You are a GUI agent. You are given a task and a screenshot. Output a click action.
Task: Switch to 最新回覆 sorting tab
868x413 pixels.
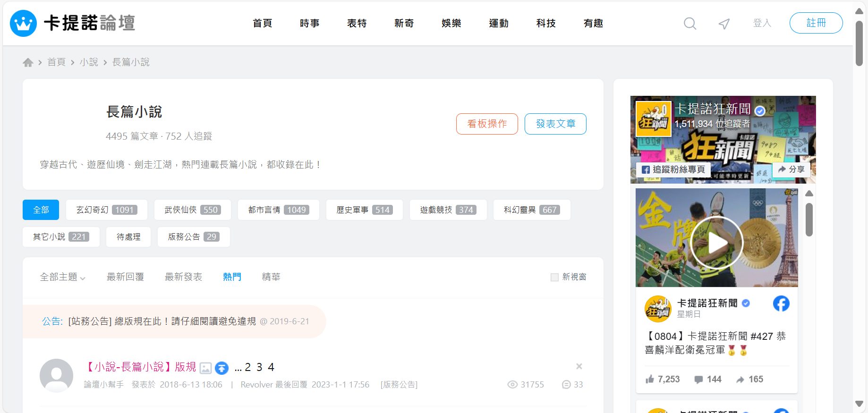[125, 277]
